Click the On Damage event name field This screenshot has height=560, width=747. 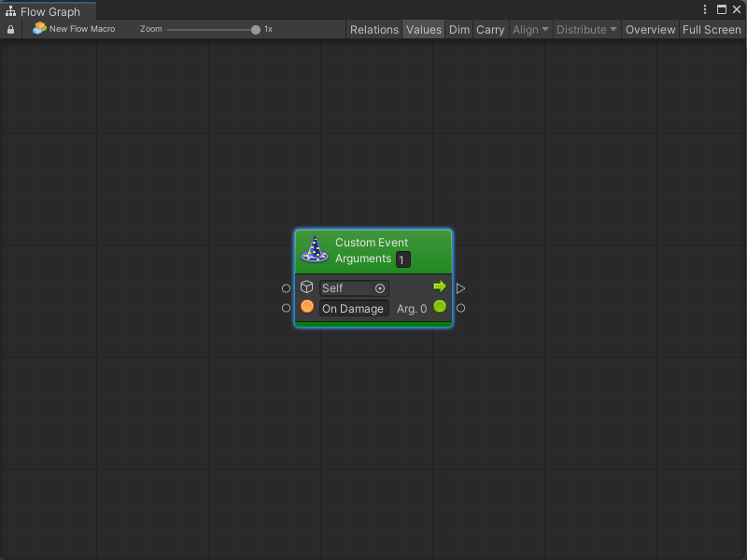[353, 309]
